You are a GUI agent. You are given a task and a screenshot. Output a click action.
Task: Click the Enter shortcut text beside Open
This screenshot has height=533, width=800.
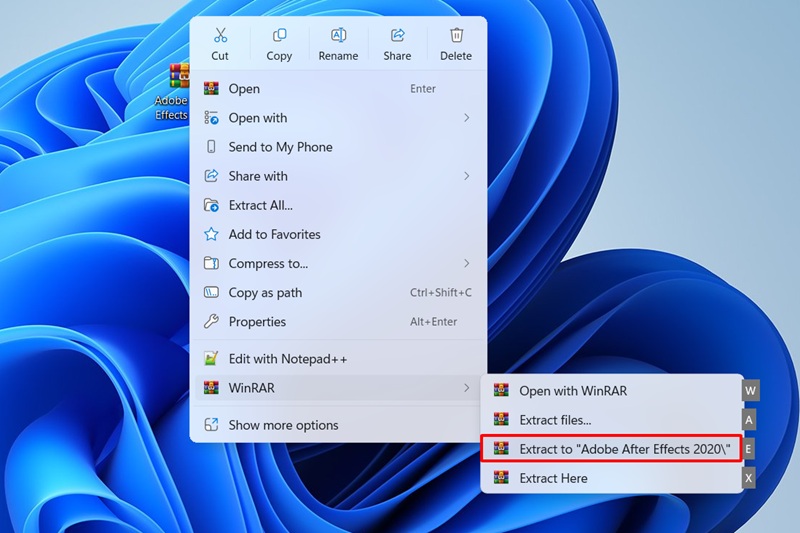tap(423, 89)
